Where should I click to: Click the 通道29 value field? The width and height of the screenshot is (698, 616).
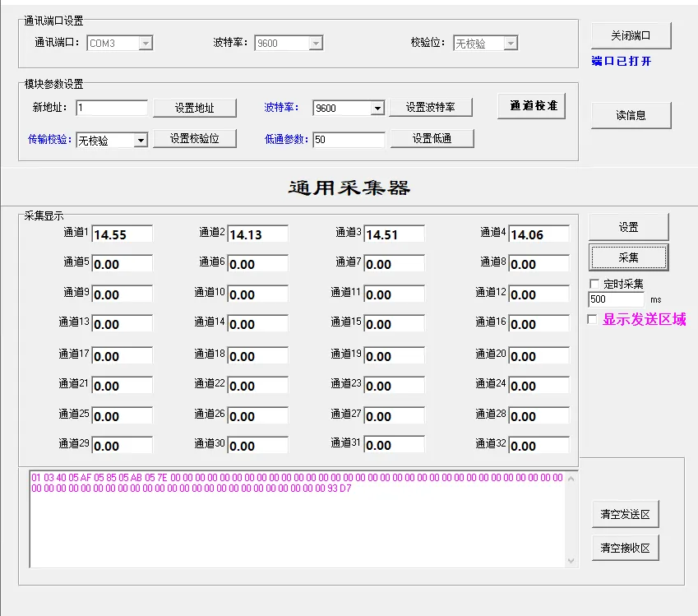pyautogui.click(x=122, y=446)
